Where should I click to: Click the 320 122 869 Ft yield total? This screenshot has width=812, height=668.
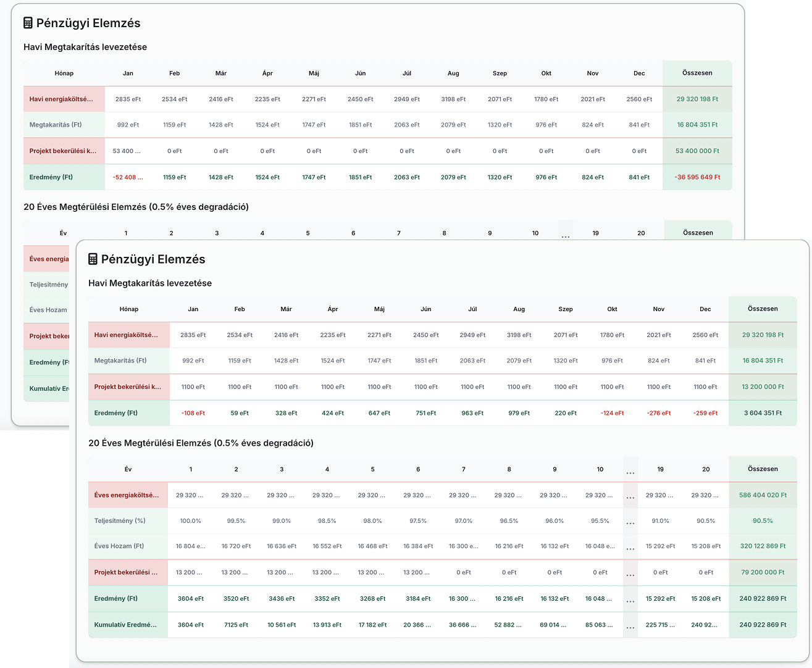763,546
